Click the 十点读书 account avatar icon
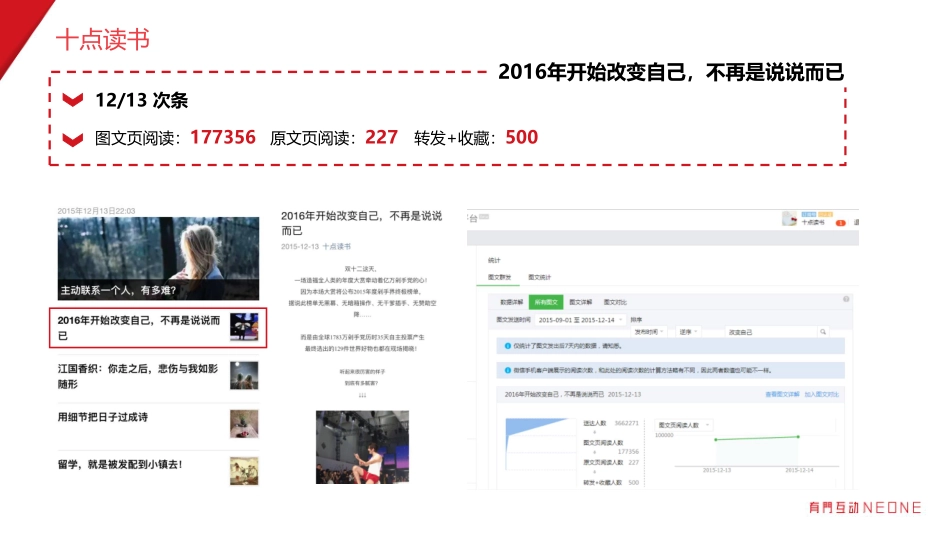The width and height of the screenshot is (950, 535). pos(789,219)
